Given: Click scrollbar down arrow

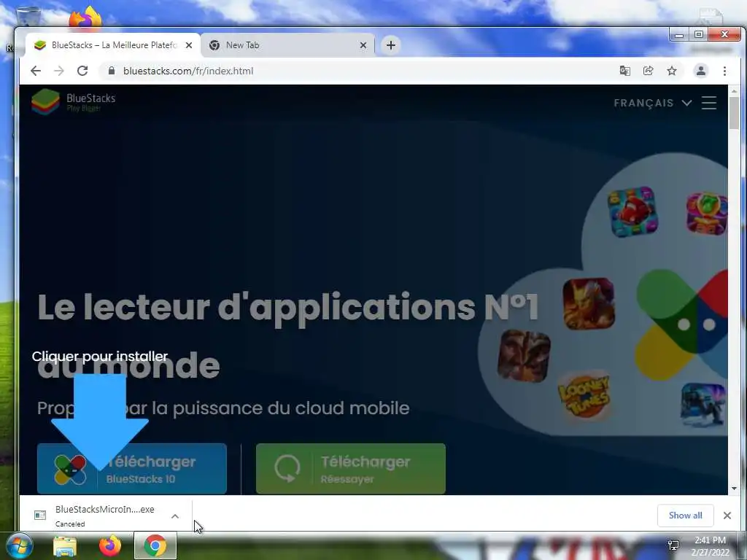Looking at the screenshot, I should [734, 489].
